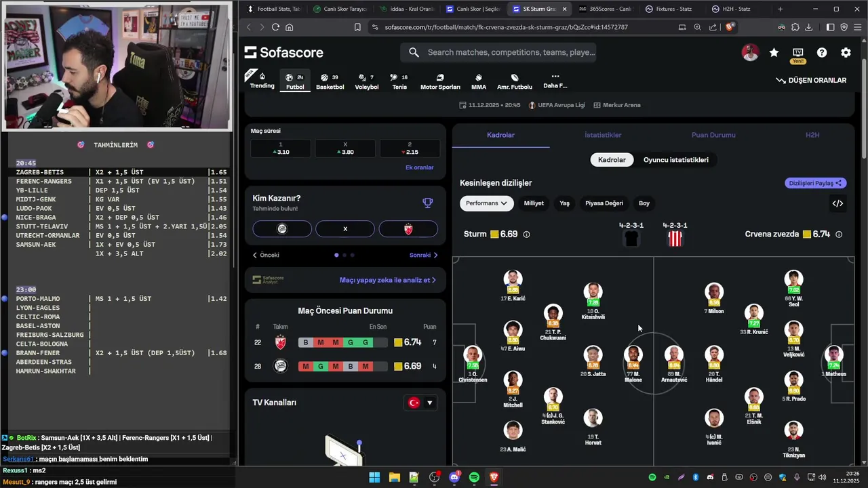Open the favorites star icon in header
The image size is (868, 488).
point(774,53)
